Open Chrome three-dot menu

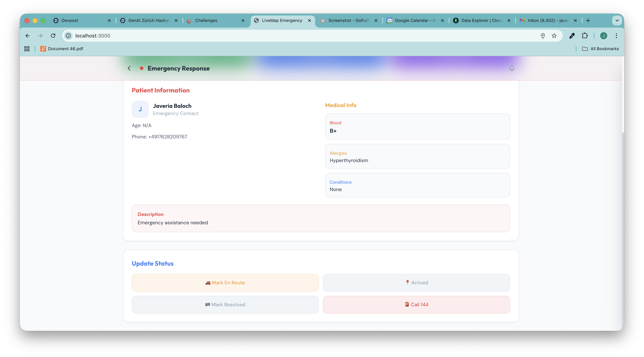616,36
